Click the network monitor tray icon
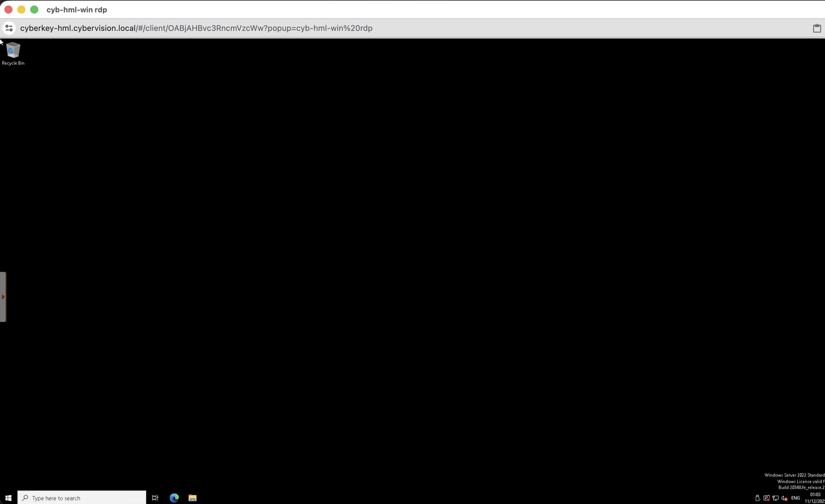 [x=776, y=498]
